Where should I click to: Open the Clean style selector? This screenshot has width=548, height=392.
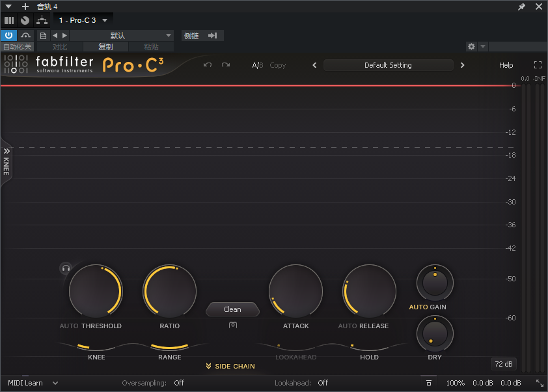point(232,309)
